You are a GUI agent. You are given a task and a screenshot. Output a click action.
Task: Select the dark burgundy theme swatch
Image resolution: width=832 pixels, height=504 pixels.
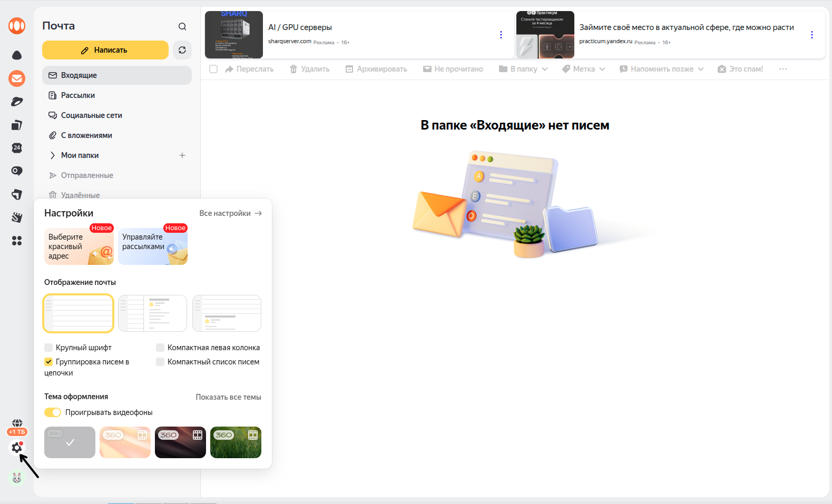click(180, 442)
